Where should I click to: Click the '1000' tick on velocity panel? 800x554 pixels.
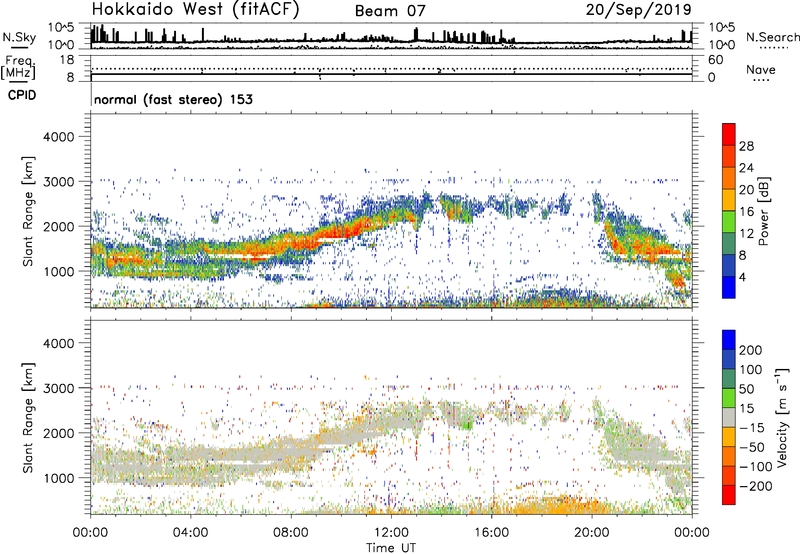tap(59, 478)
